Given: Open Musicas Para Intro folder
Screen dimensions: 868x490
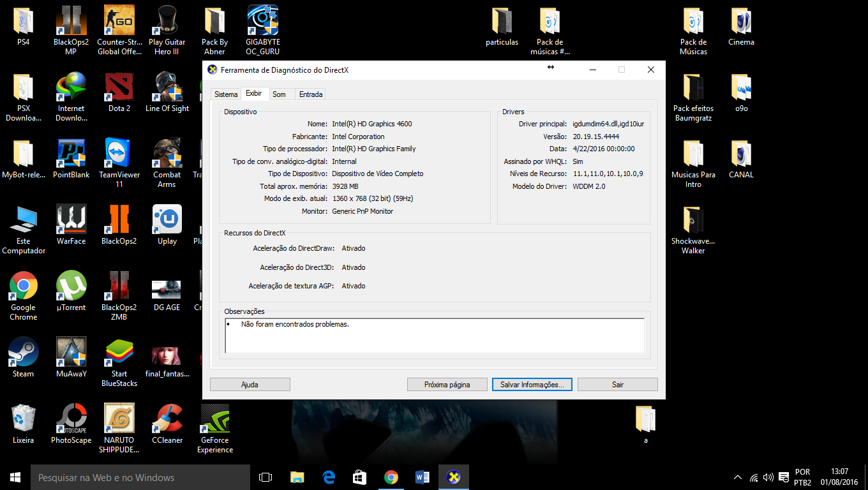Looking at the screenshot, I should tap(694, 163).
